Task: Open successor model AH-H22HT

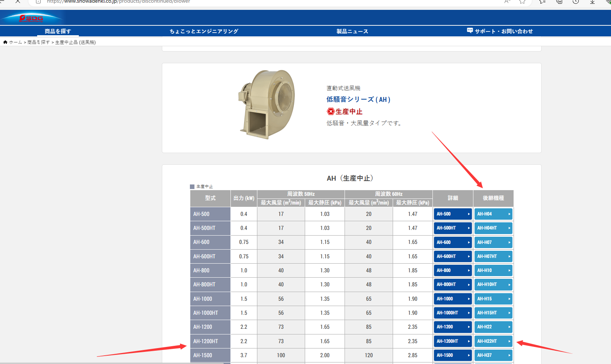Action: point(493,341)
